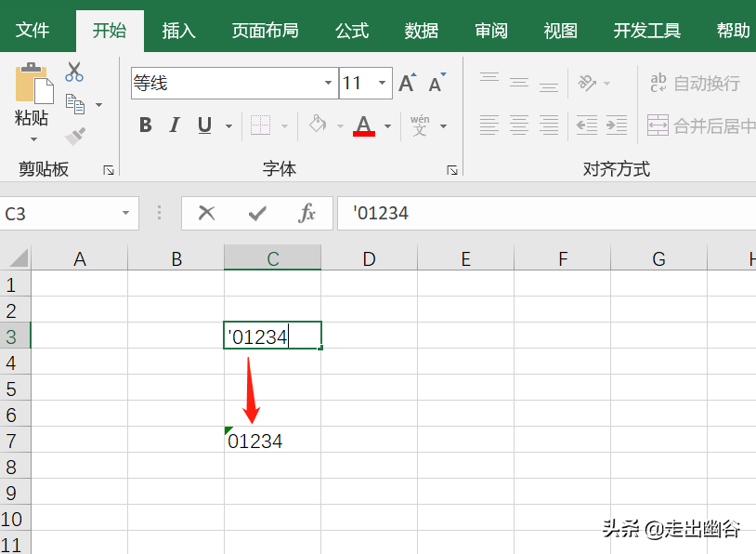Click cell C3 being edited

click(272, 336)
